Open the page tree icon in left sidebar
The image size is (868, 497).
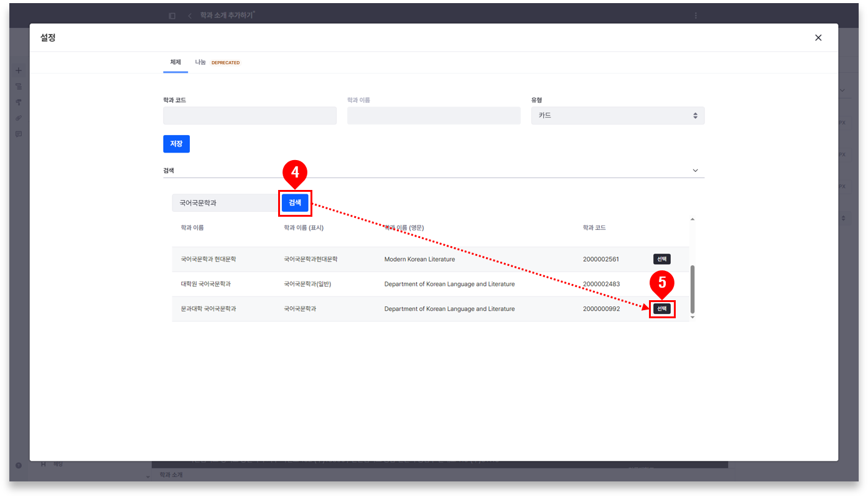tap(19, 86)
